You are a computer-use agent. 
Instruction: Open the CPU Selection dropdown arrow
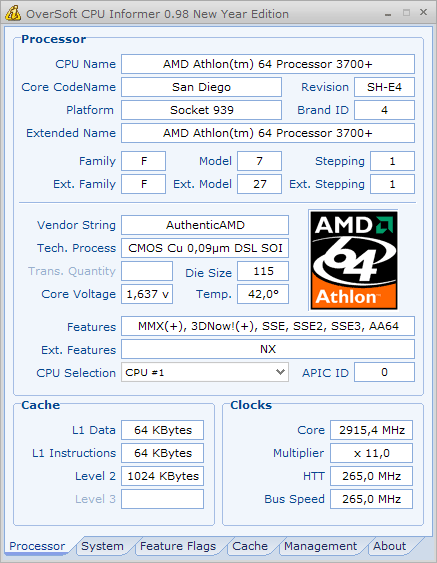tap(280, 372)
